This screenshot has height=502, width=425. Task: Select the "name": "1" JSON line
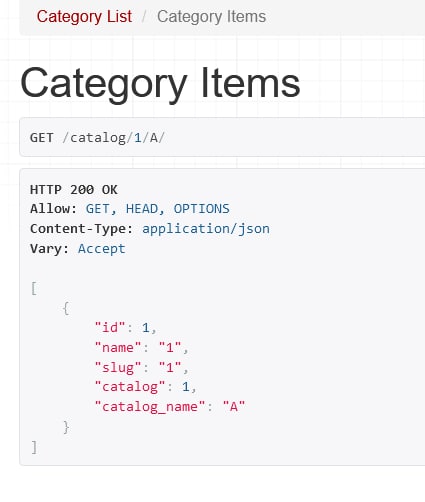coord(142,348)
